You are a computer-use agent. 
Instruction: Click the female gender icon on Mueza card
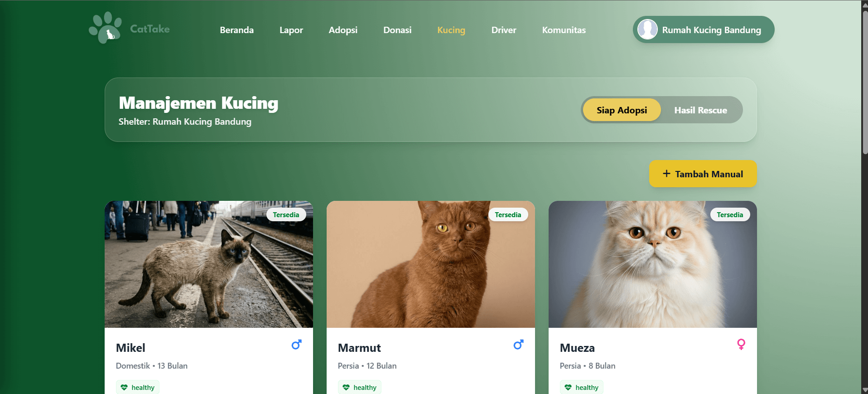(741, 345)
